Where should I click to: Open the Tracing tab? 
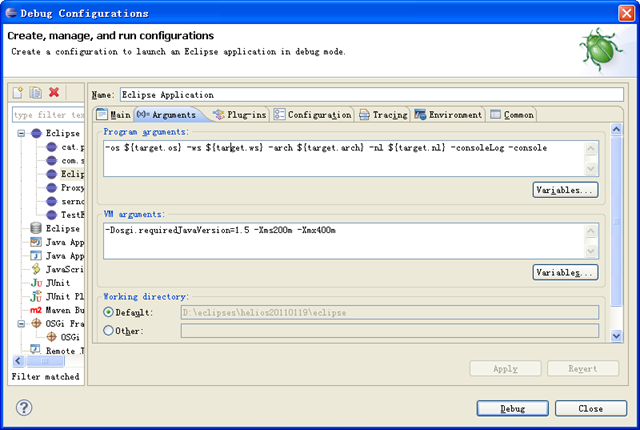click(x=383, y=115)
